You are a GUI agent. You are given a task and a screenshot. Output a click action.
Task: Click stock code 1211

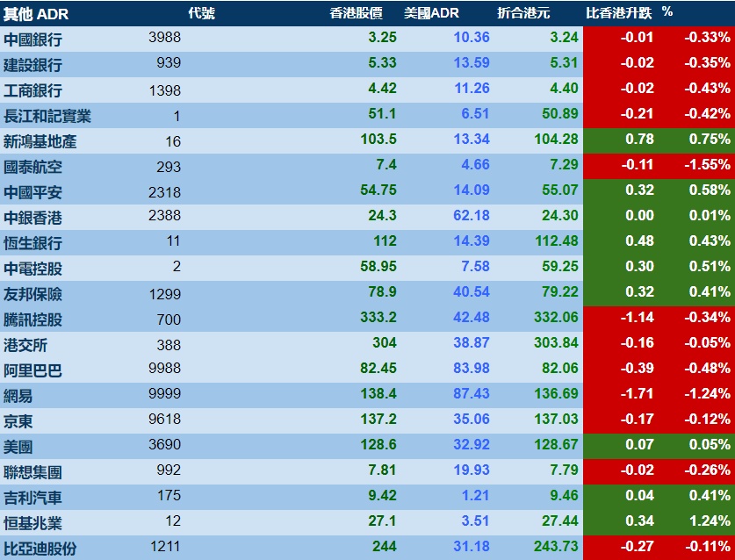coord(165,546)
